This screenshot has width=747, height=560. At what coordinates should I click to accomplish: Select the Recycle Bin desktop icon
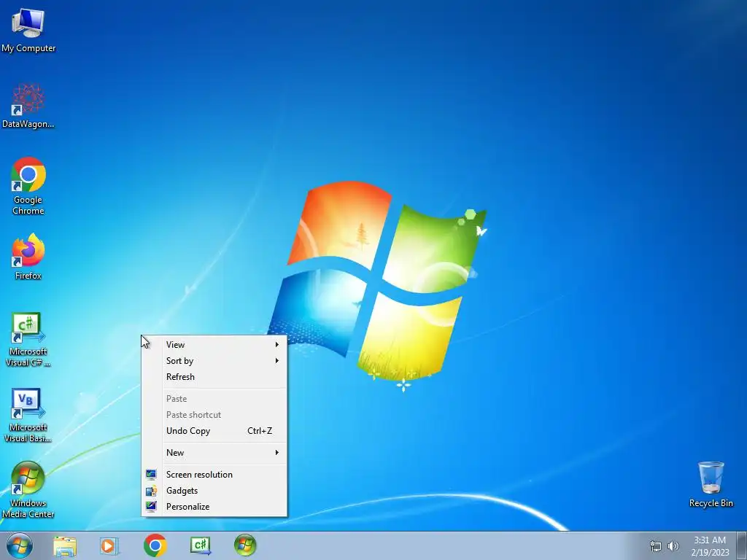pos(711,485)
